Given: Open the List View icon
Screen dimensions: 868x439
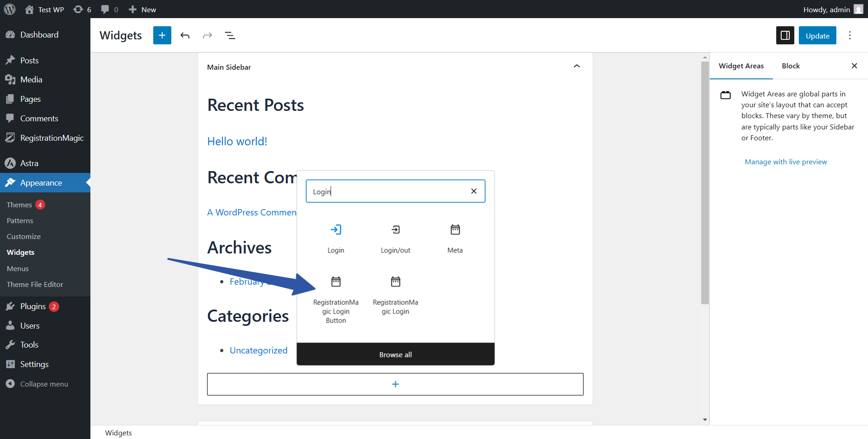Looking at the screenshot, I should [x=230, y=35].
